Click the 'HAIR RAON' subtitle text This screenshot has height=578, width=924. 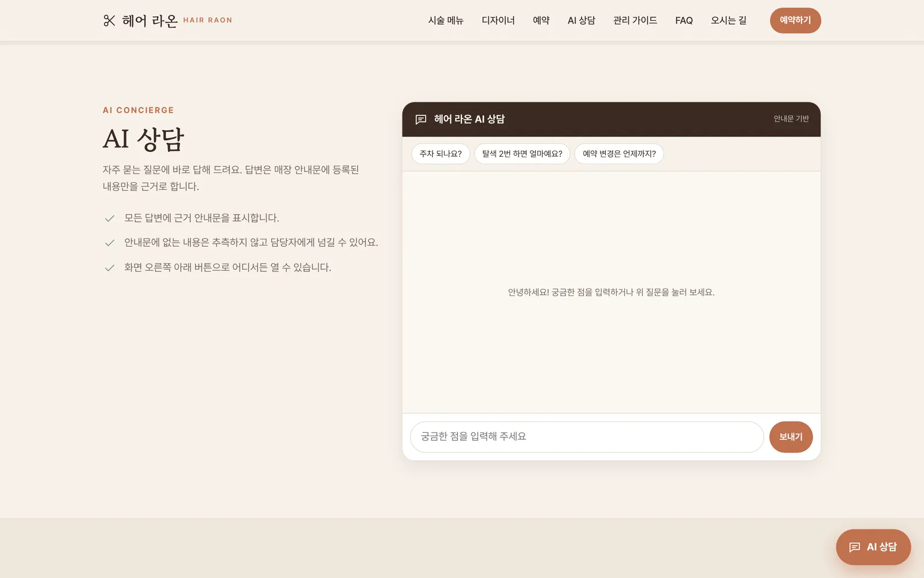208,20
